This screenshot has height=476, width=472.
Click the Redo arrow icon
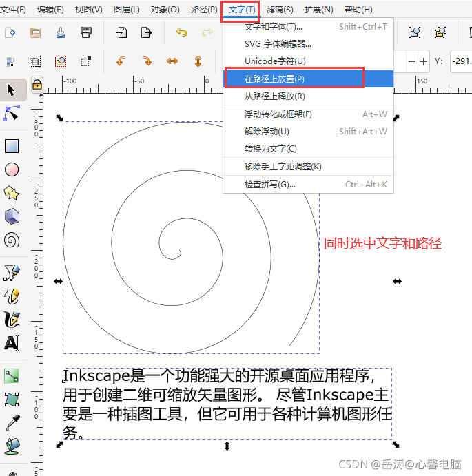(x=207, y=32)
